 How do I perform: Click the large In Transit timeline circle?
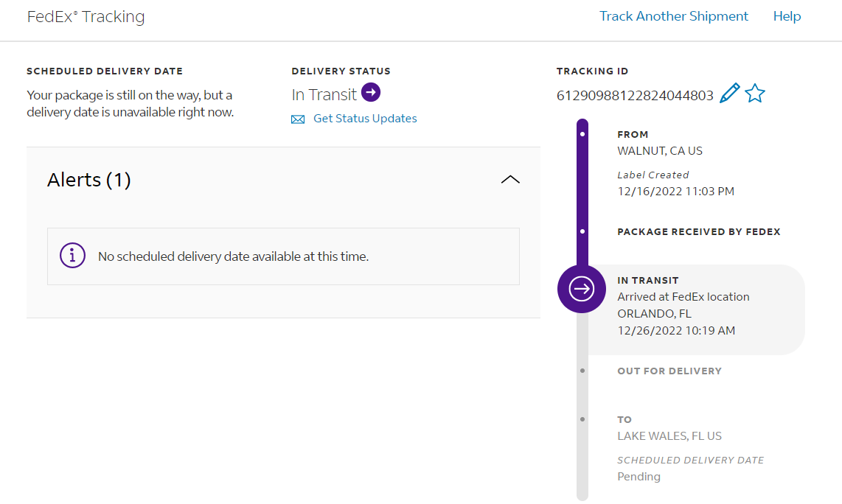click(582, 289)
